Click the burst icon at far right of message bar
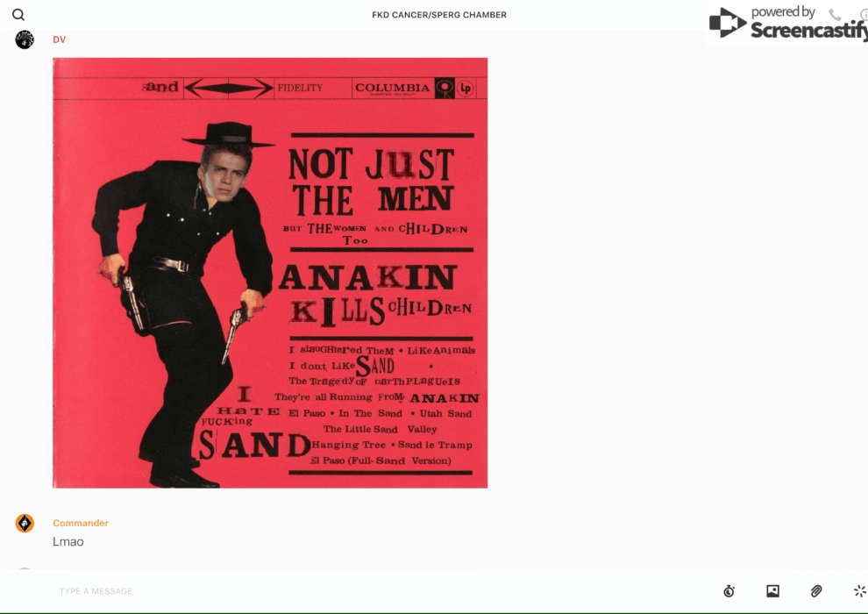This screenshot has width=868, height=614. 859,591
